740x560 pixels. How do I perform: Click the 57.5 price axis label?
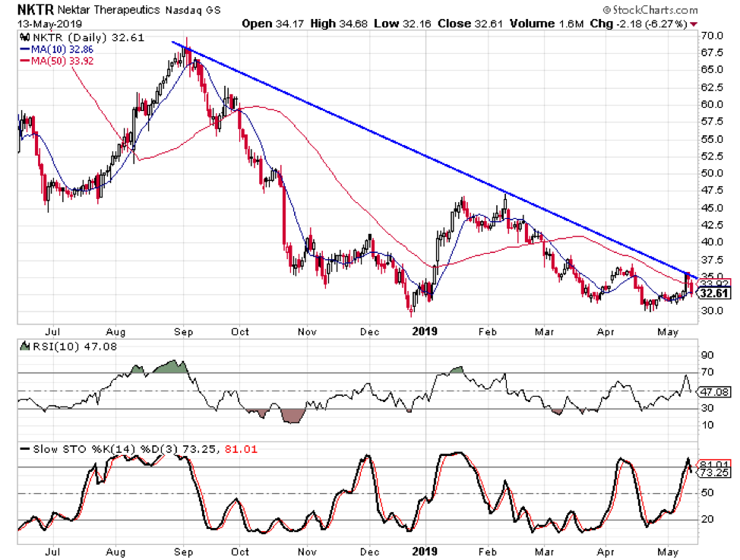click(x=712, y=122)
